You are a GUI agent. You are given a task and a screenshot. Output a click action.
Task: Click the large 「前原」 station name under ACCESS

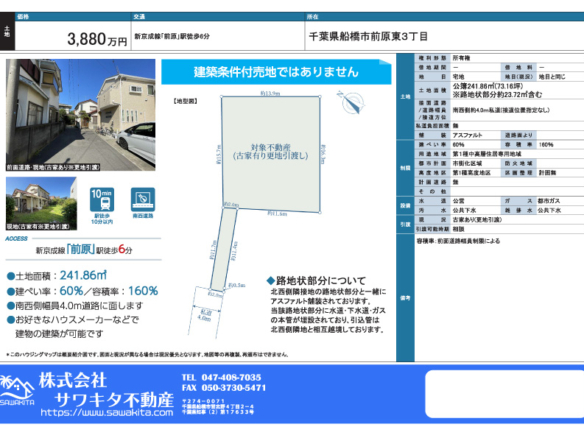80,249
